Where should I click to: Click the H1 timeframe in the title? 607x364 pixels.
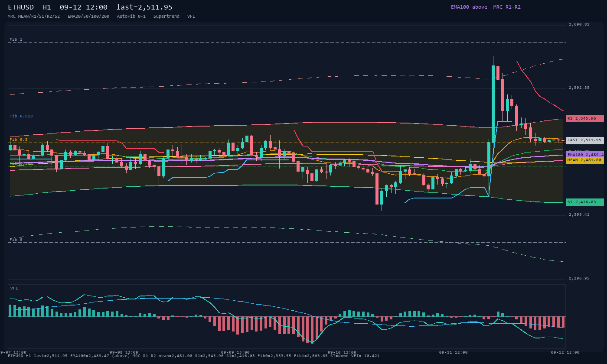pos(47,7)
